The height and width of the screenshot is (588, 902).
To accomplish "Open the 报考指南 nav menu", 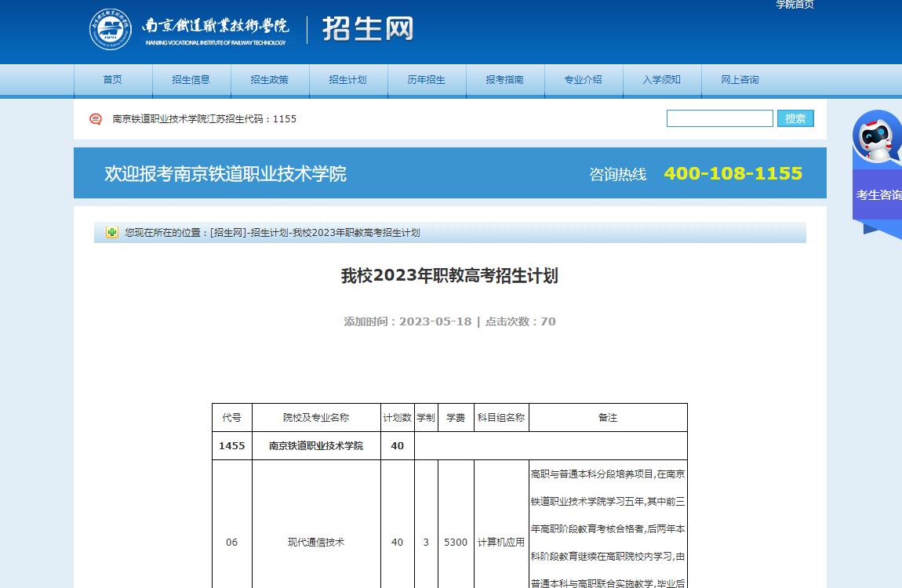I will click(x=505, y=80).
